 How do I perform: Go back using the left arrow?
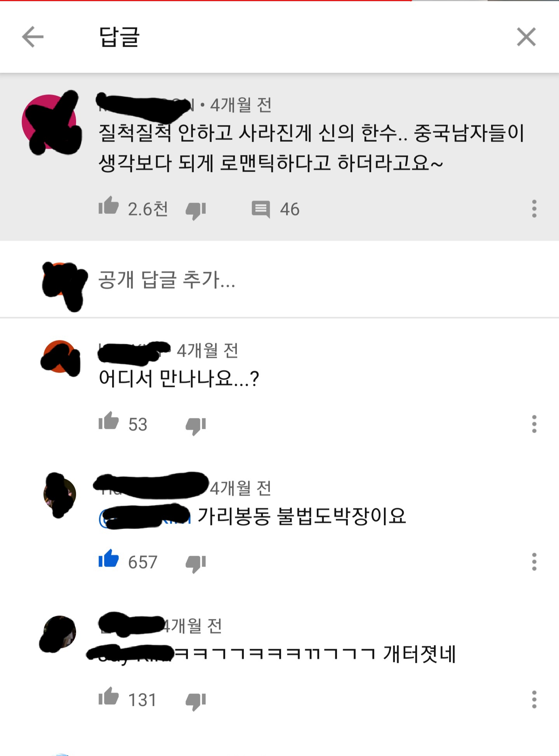33,37
